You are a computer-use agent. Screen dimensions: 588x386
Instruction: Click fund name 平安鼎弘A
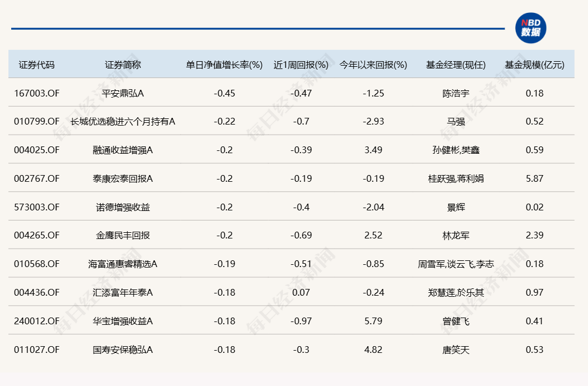(x=123, y=93)
